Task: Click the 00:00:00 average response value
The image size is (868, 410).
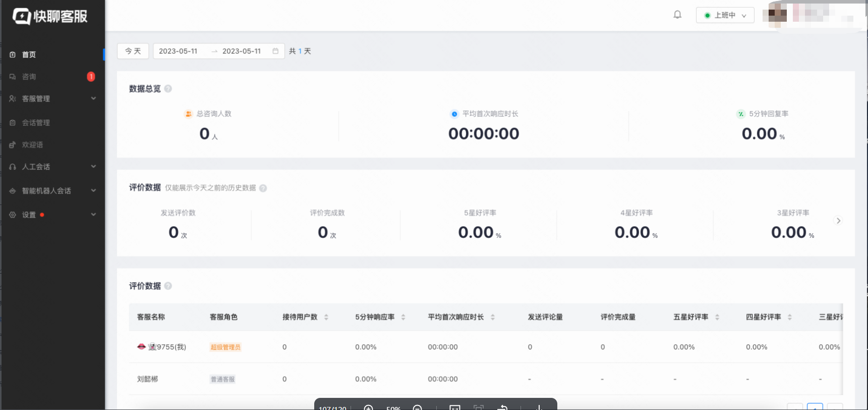Action: pos(484,134)
